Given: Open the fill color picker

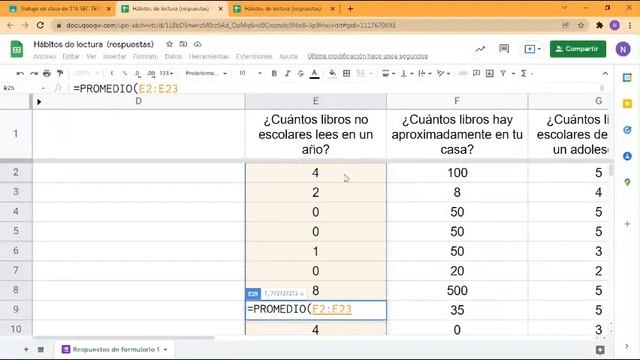Looking at the screenshot, I should tap(333, 73).
